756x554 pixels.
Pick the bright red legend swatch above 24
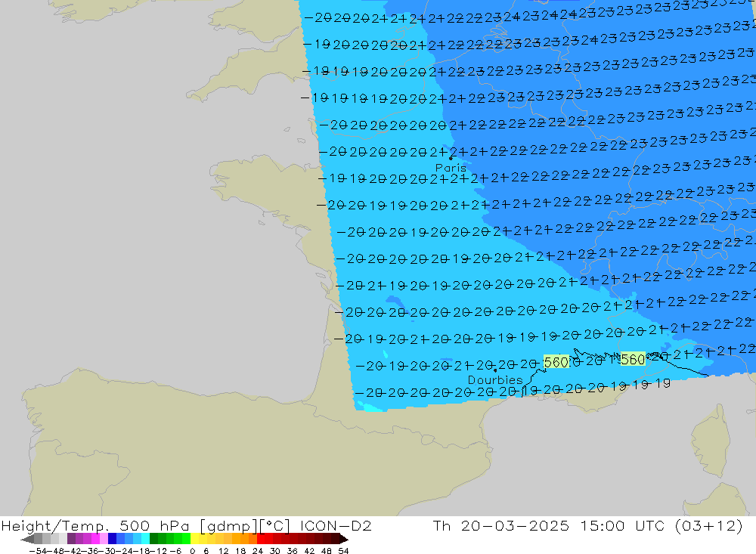click(261, 539)
